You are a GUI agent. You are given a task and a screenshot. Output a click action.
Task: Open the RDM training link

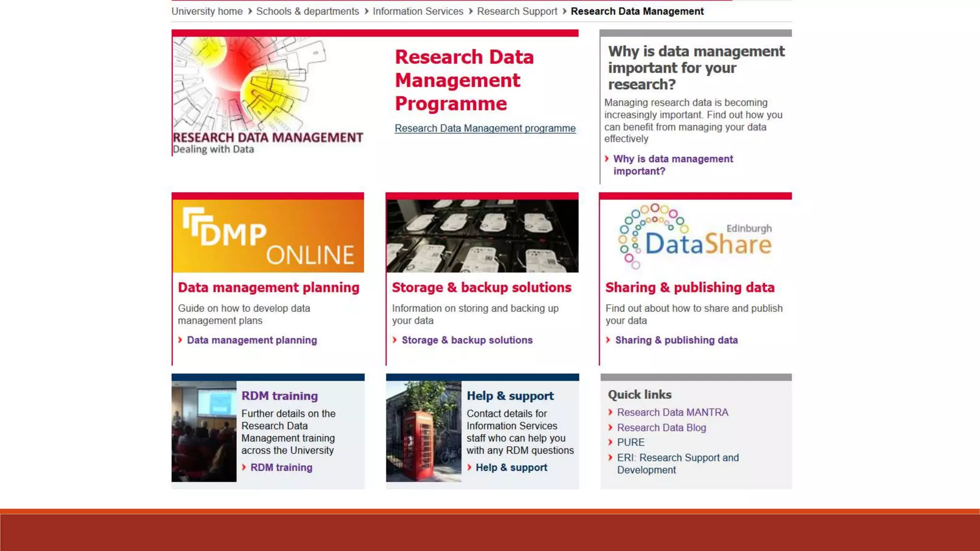(x=281, y=467)
